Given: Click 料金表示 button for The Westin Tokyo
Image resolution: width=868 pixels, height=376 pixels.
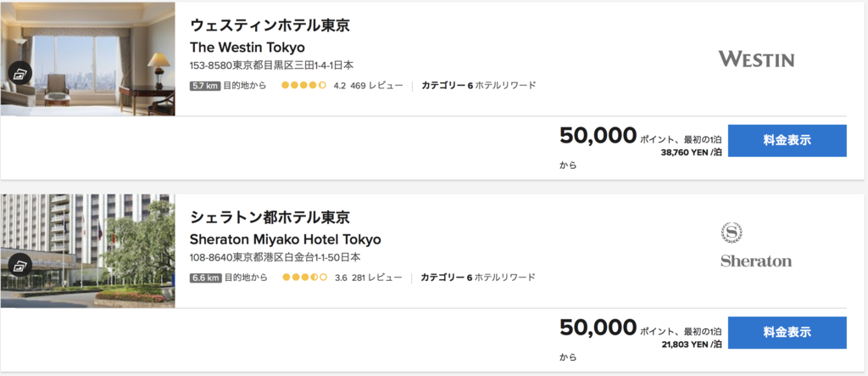Looking at the screenshot, I should 787,140.
